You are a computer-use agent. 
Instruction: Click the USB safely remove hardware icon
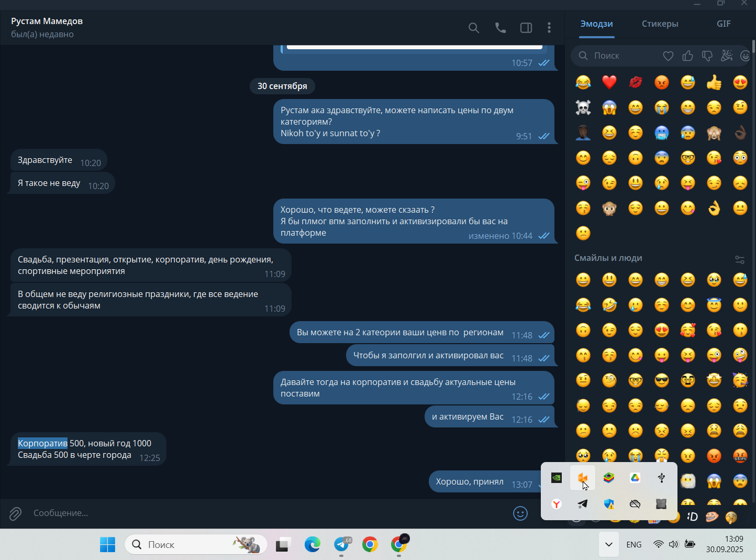click(661, 478)
